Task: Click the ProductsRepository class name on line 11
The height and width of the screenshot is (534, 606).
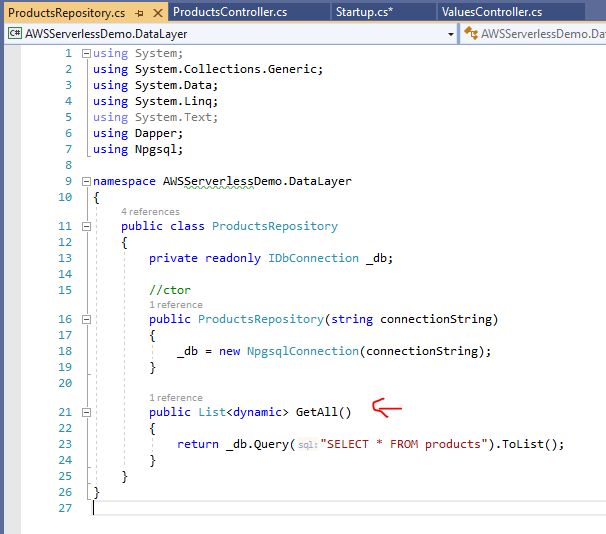Action: [275, 226]
